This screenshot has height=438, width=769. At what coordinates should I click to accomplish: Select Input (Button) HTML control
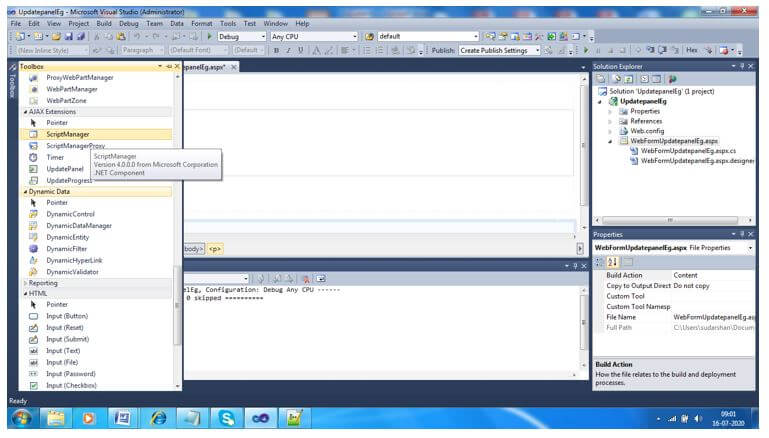[x=67, y=316]
